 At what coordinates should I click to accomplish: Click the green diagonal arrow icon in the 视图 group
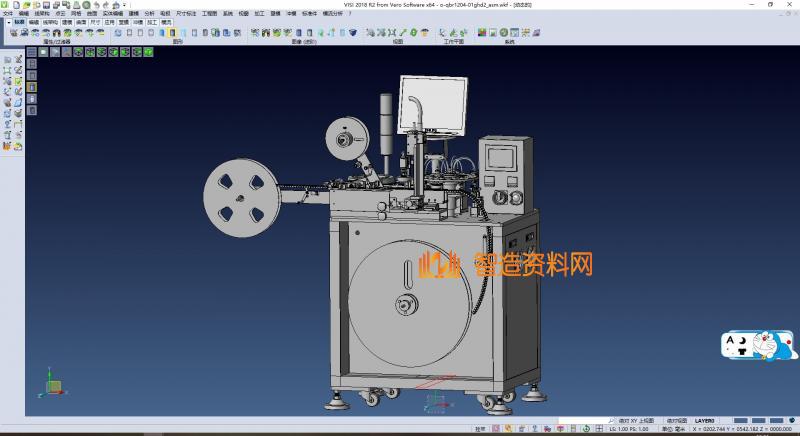403,33
